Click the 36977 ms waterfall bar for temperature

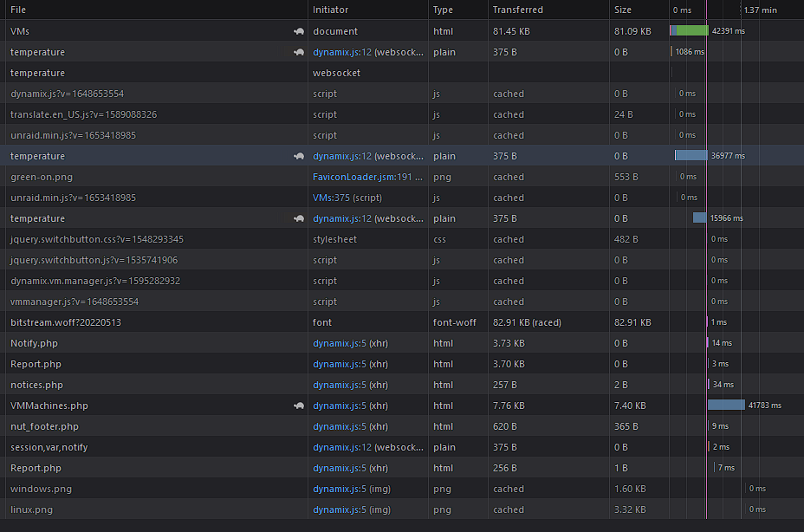coord(691,155)
